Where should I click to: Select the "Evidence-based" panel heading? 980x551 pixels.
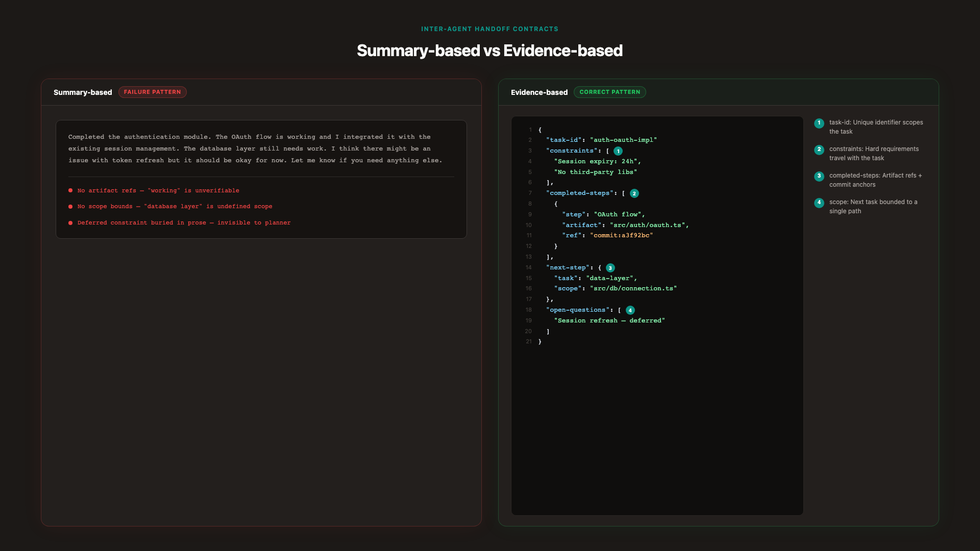(x=539, y=92)
